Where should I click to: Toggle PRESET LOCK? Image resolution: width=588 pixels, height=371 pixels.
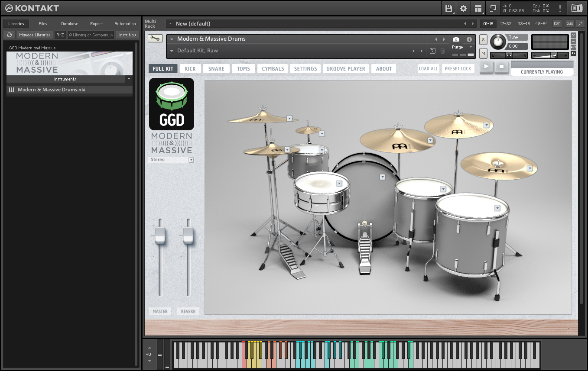pyautogui.click(x=458, y=68)
